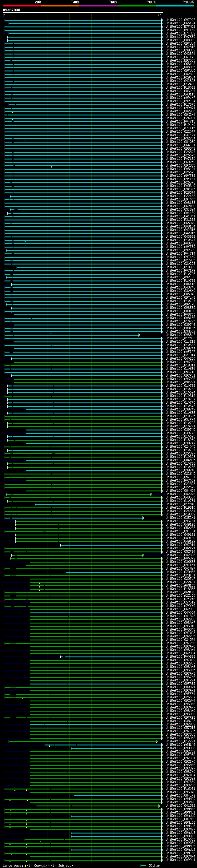Select hit label UniRef100_C1JZ18
This screenshot has width=197, height=868.
click(x=180, y=342)
